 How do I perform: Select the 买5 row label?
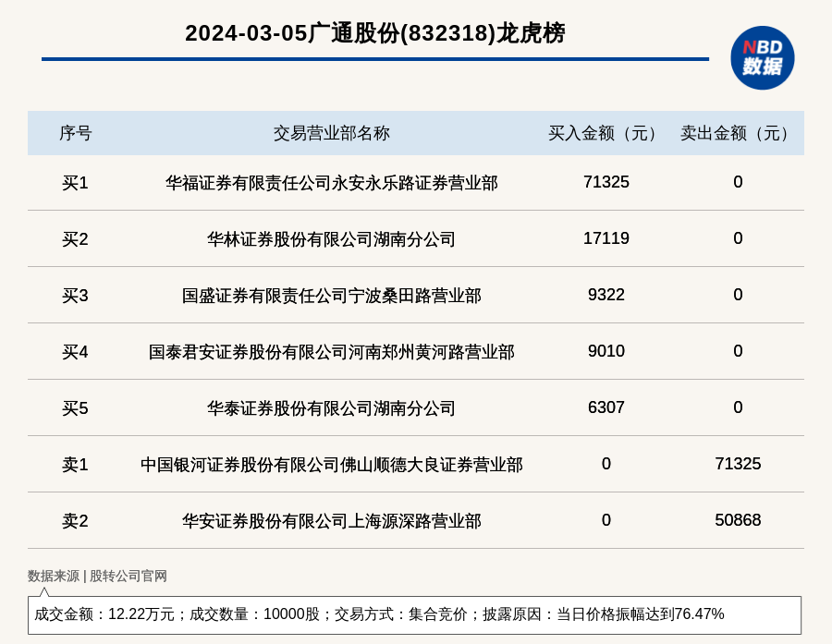[75, 408]
